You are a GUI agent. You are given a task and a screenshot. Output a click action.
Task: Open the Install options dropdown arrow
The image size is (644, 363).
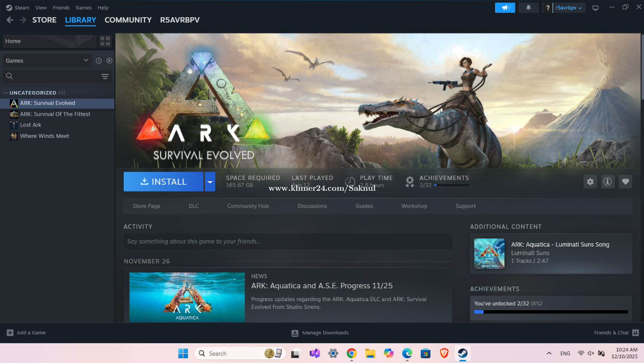click(210, 182)
